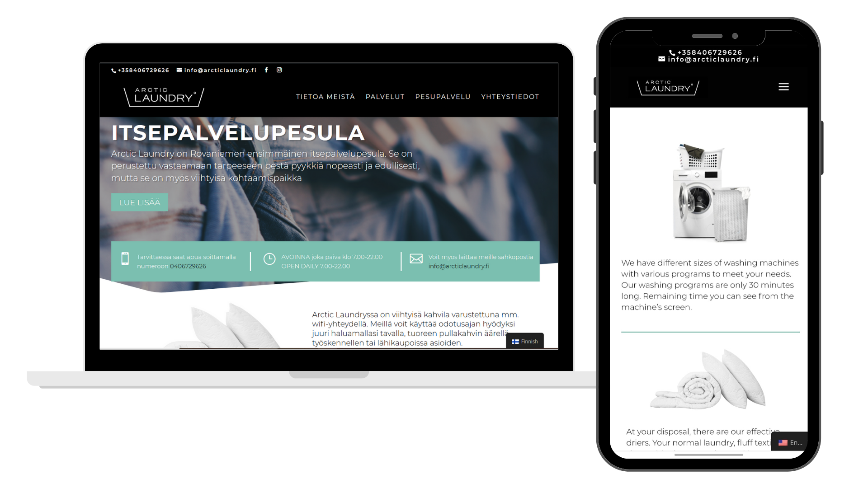The image size is (868, 488).
Task: Open the hamburger menu on mobile
Action: tap(783, 87)
